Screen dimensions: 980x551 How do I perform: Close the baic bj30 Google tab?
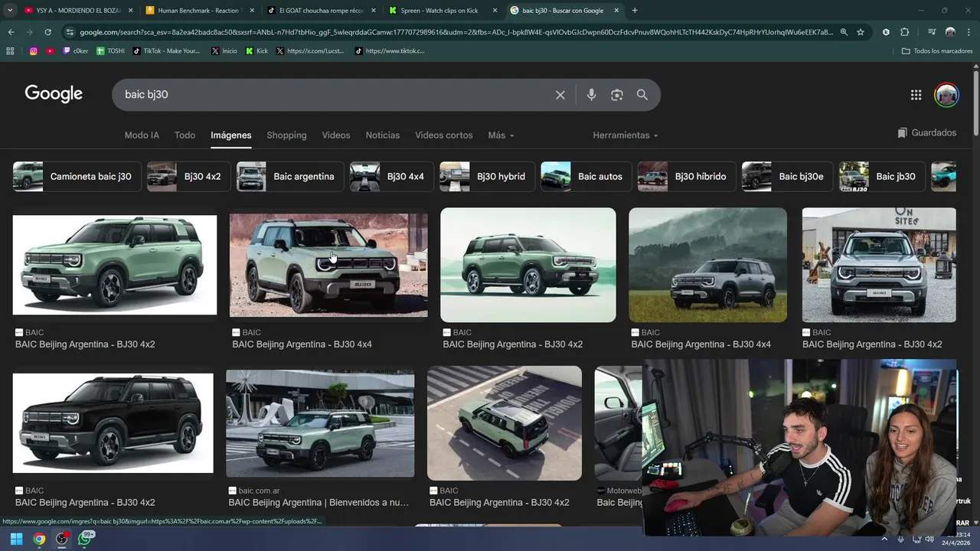tap(616, 11)
